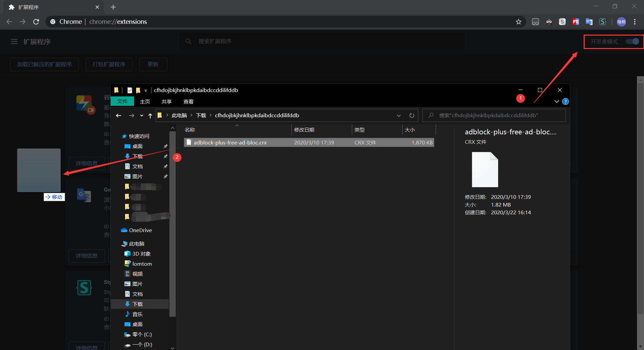
Task: Click the Explorer folder search box
Action: [x=494, y=115]
